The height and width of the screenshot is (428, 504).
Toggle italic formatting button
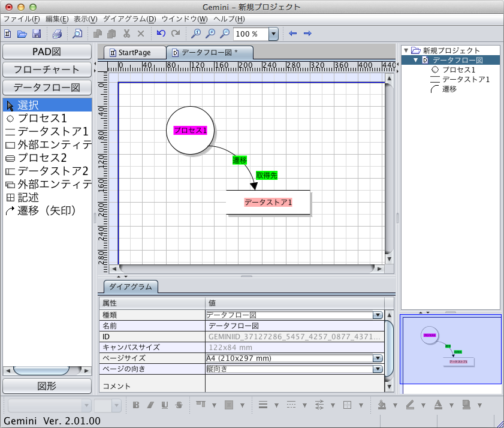click(x=150, y=405)
